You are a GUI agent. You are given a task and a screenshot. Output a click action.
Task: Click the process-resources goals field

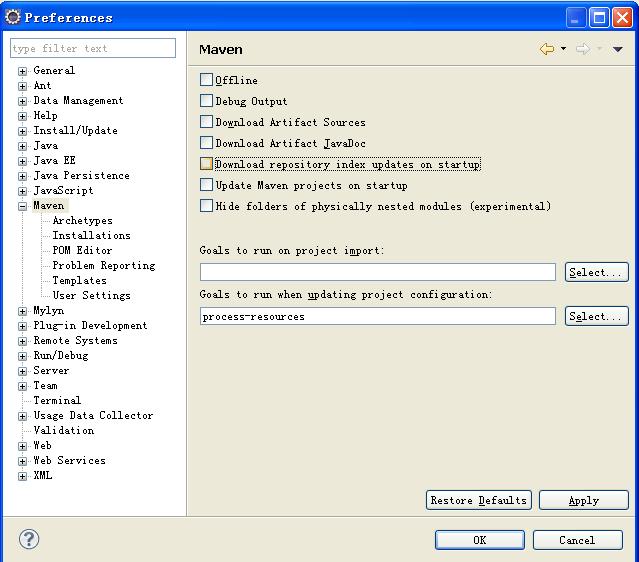pyautogui.click(x=378, y=316)
